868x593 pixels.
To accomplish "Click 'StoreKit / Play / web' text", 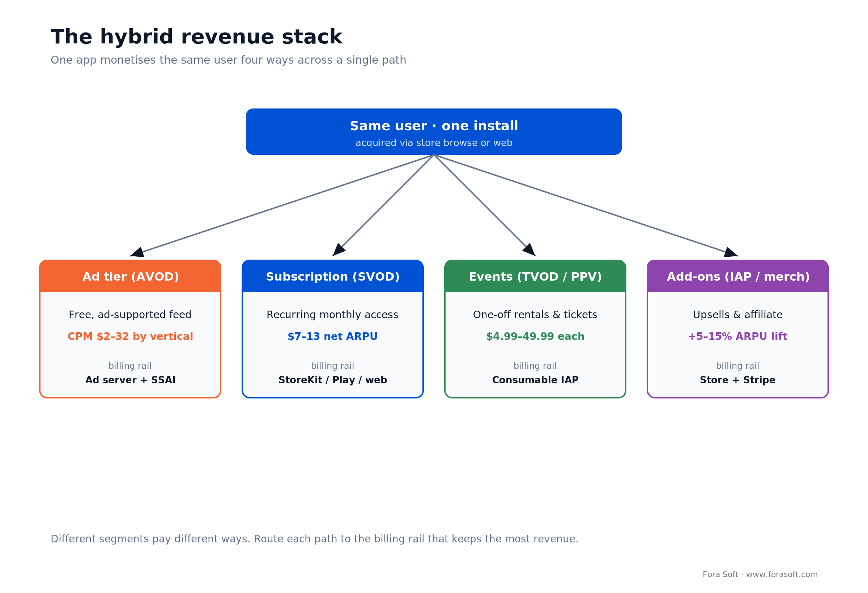I will coord(332,380).
